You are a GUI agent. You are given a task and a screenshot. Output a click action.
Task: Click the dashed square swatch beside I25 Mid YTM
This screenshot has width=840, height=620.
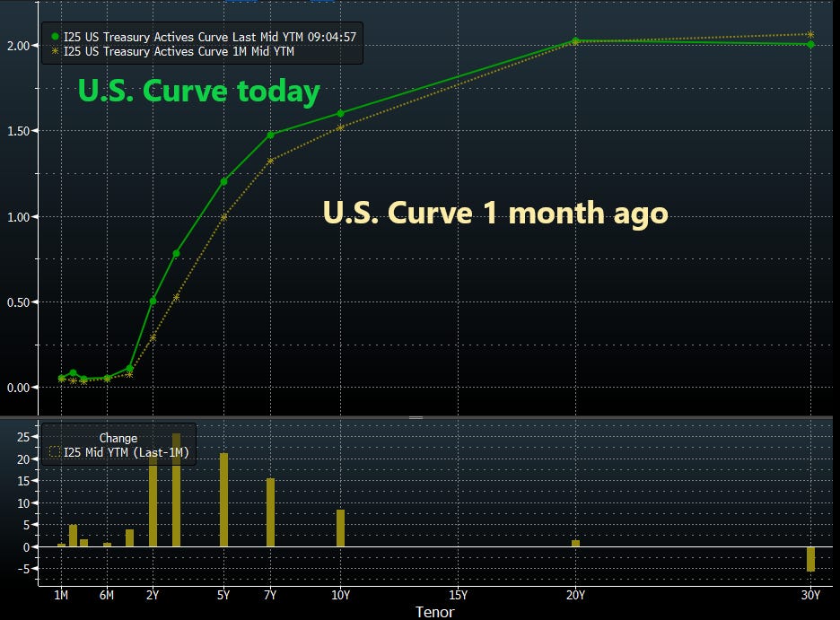(55, 452)
